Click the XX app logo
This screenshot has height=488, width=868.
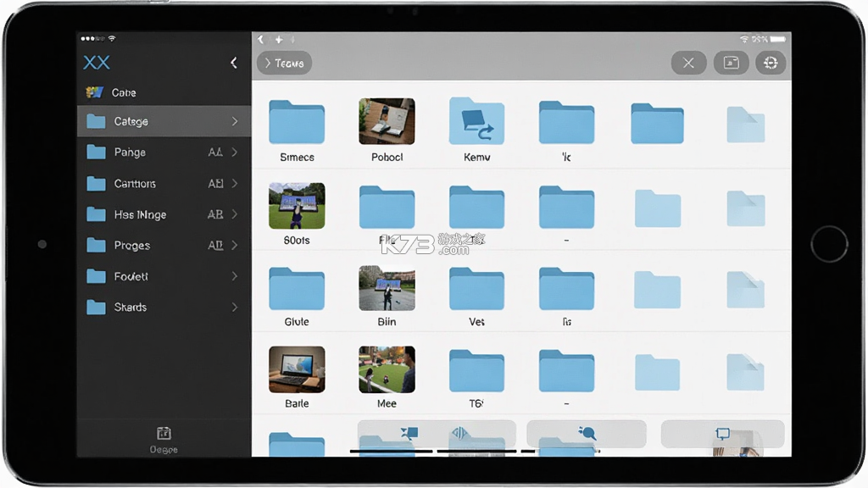pos(97,63)
